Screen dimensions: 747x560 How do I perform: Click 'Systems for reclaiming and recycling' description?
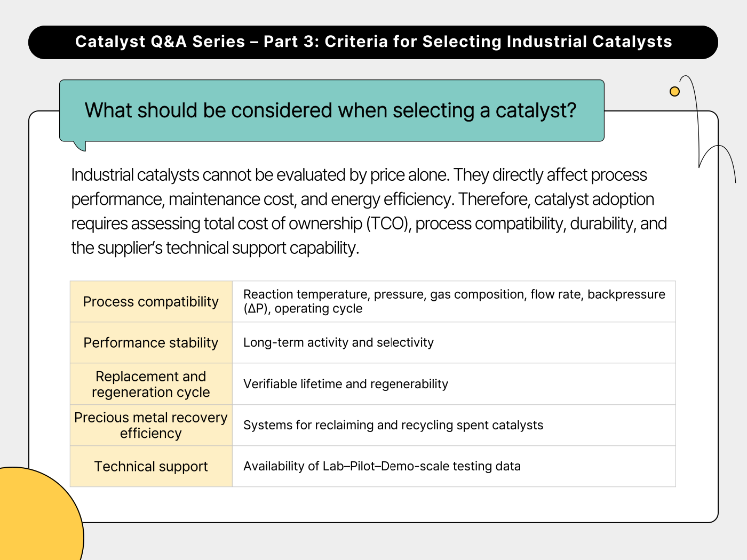pos(393,425)
